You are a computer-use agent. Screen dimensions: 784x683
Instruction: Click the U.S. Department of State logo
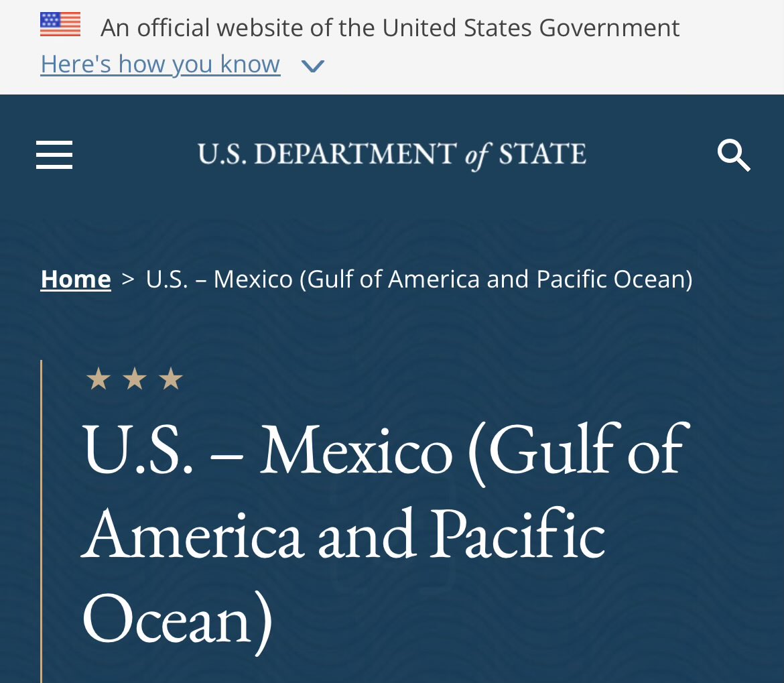[391, 155]
